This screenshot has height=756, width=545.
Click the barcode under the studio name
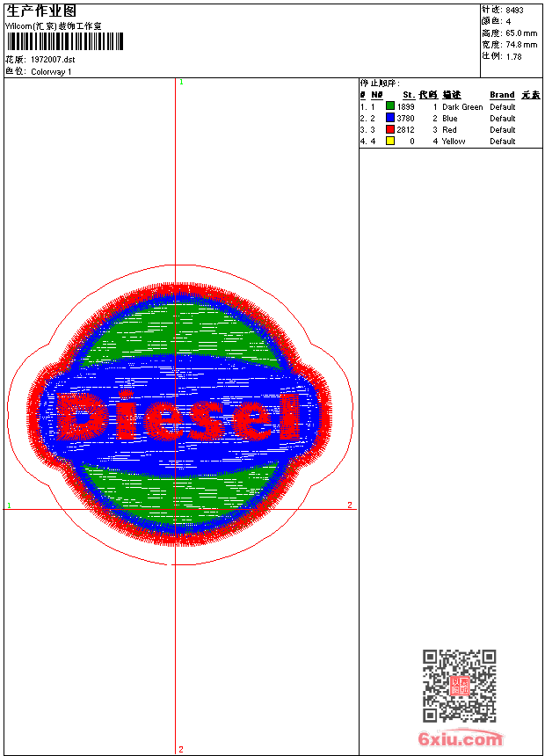[65, 41]
